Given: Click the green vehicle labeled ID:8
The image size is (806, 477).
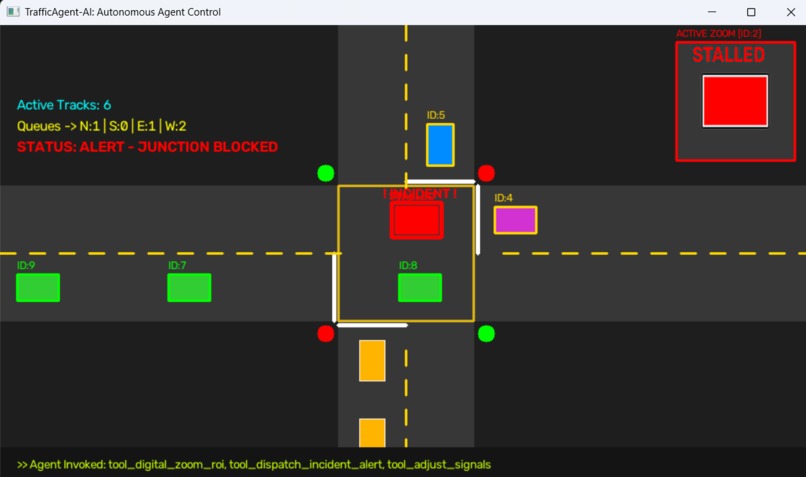Looking at the screenshot, I should pyautogui.click(x=420, y=287).
